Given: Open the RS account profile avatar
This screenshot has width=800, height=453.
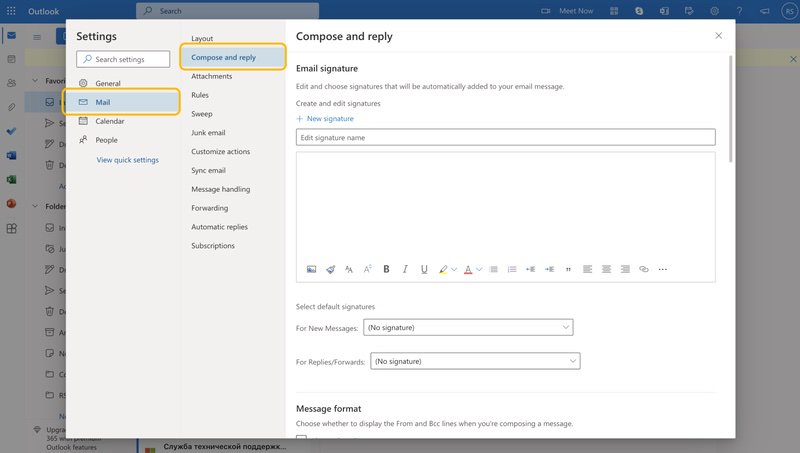Looking at the screenshot, I should click(789, 11).
